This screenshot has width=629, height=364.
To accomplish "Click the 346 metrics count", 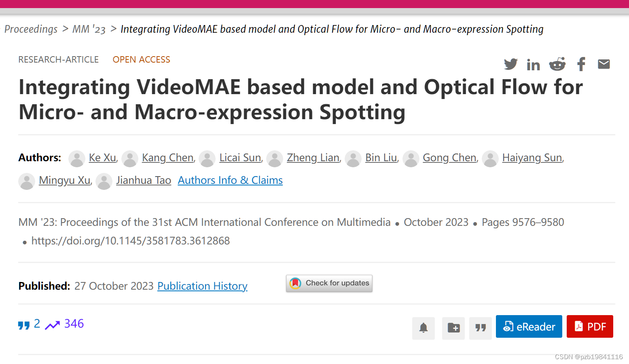I will tap(73, 324).
